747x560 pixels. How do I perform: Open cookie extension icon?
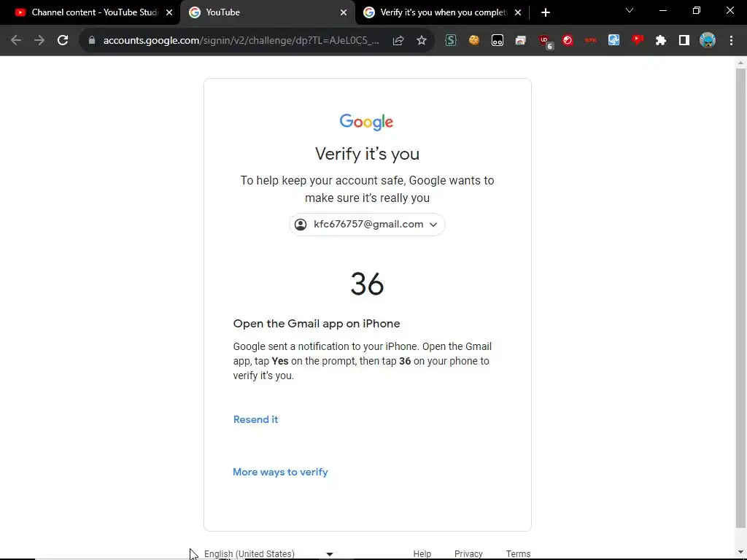pos(474,41)
